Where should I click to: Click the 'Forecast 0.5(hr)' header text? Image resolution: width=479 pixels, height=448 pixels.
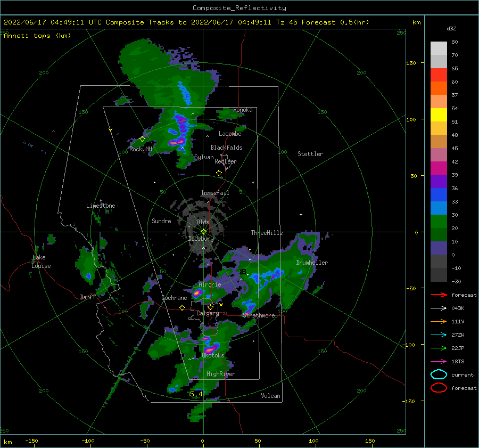pos(335,22)
